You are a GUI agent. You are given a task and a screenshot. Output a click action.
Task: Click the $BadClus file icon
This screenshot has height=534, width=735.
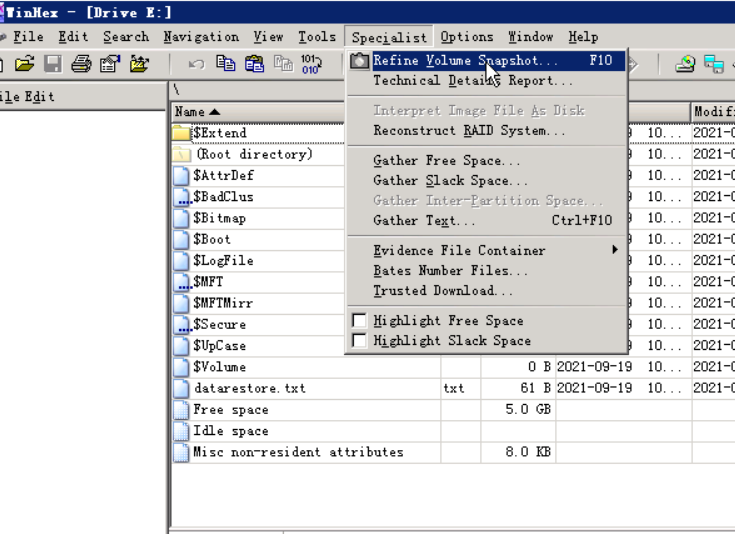coord(181,197)
